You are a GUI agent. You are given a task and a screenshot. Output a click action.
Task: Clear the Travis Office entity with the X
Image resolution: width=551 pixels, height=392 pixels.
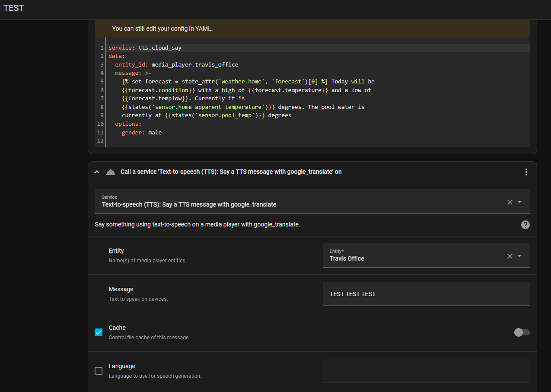[510, 255]
